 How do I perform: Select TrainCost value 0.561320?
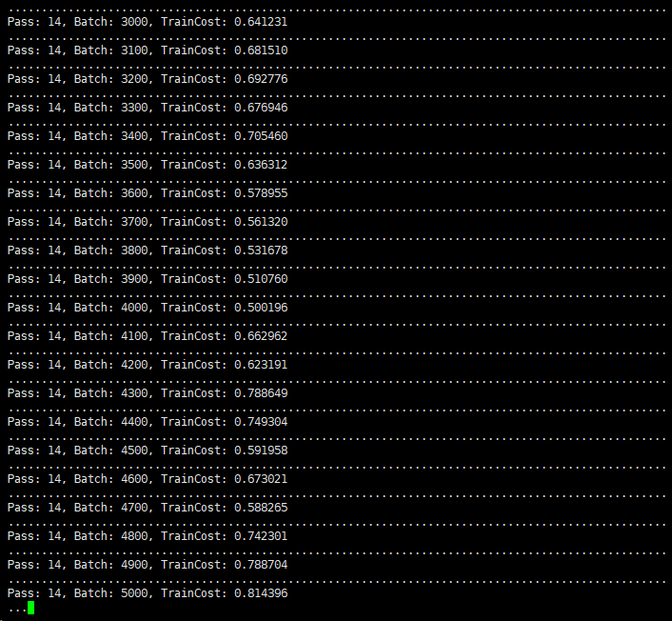pyautogui.click(x=261, y=222)
